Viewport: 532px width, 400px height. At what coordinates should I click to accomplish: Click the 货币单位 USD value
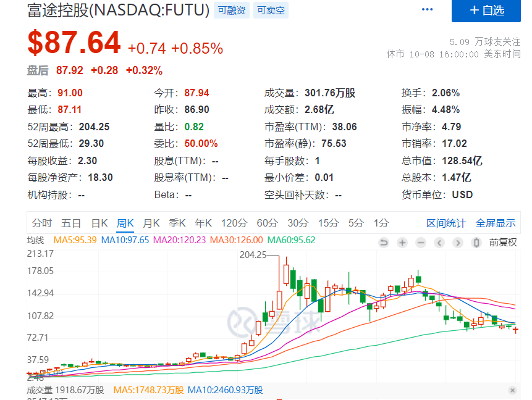(x=462, y=194)
